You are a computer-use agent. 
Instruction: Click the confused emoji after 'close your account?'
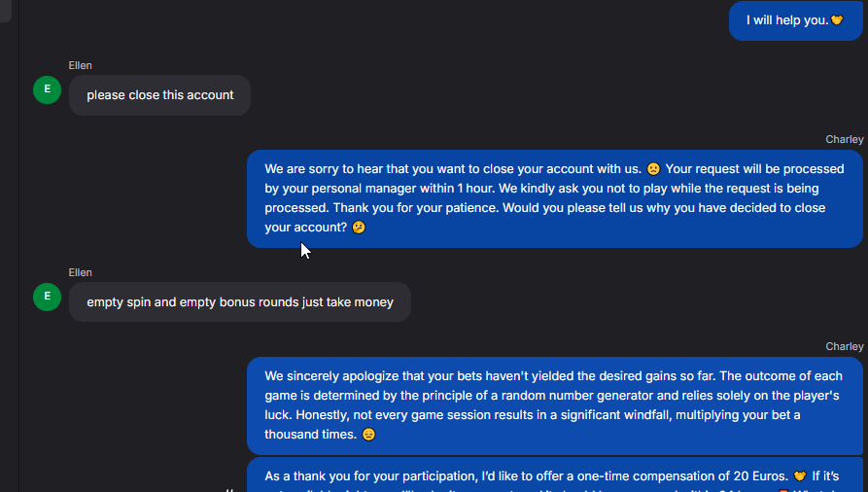point(359,228)
